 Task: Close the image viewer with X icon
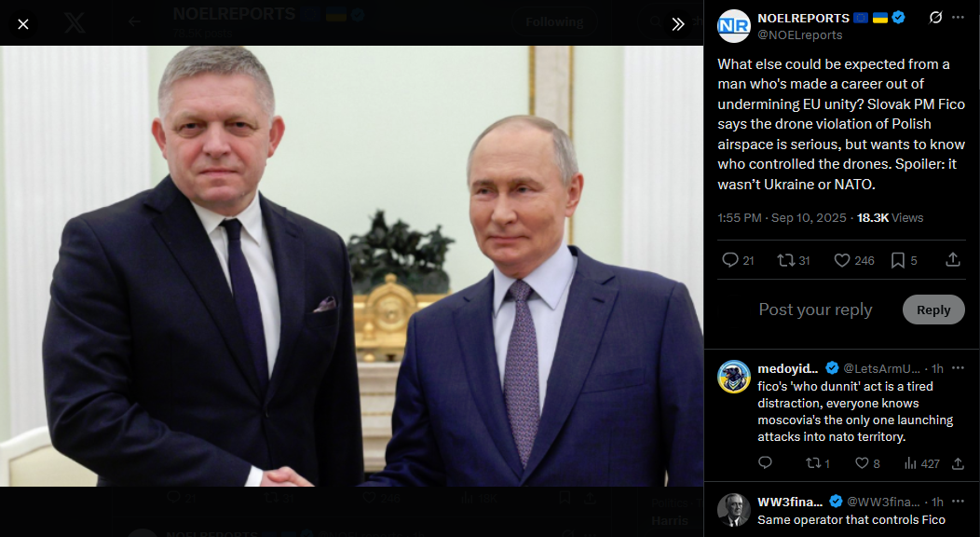click(23, 24)
